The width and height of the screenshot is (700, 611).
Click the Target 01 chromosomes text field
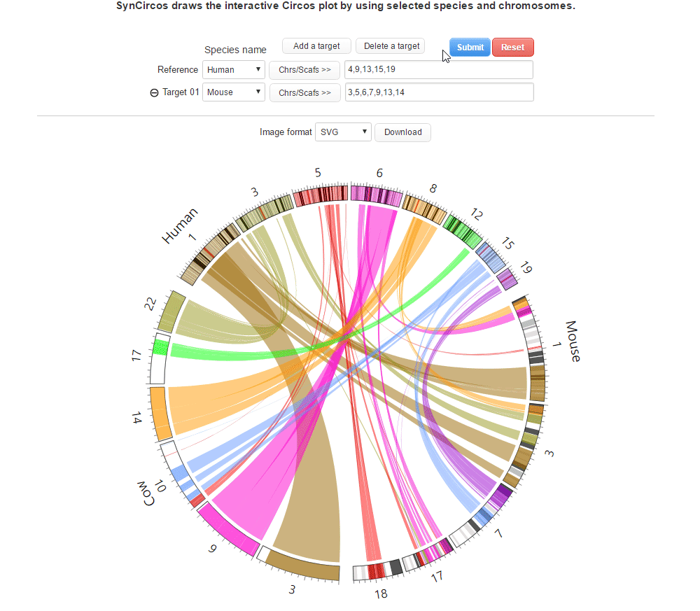point(439,92)
